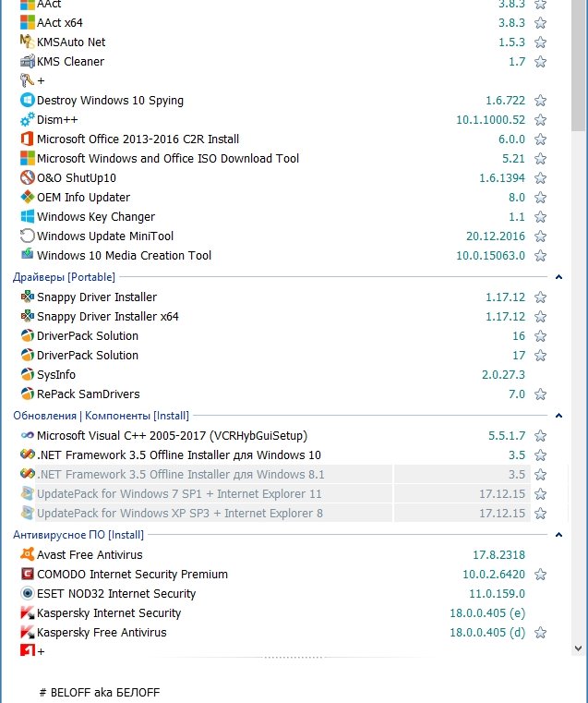Click the dotted splitter grip above BELOFF text
Image resolution: width=588 pixels, height=703 pixels.
click(x=292, y=657)
